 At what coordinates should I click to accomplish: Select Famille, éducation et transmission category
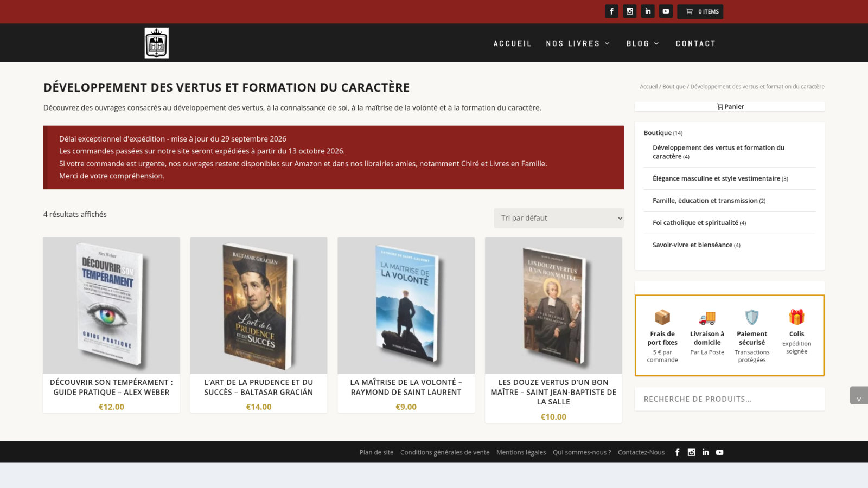tap(705, 201)
